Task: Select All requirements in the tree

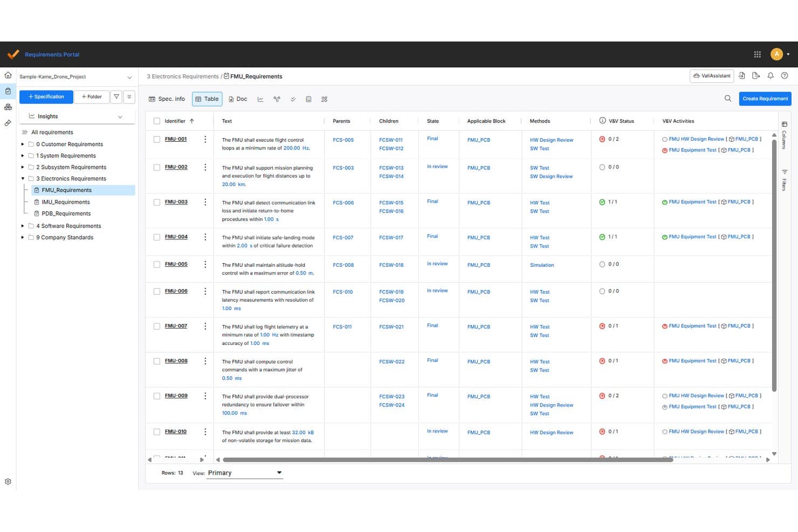Action: pyautogui.click(x=52, y=133)
